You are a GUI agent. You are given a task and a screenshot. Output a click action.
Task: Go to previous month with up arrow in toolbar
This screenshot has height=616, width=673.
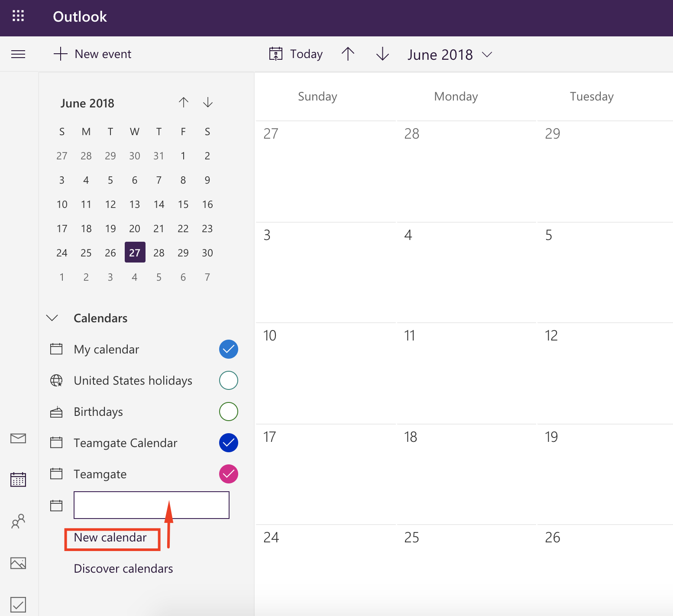[348, 54]
